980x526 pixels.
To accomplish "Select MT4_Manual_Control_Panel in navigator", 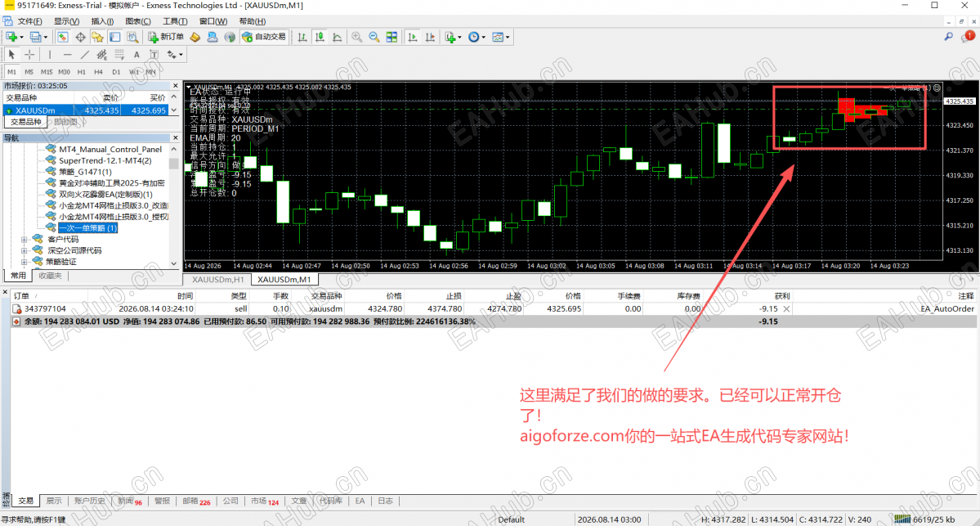I will pos(110,150).
